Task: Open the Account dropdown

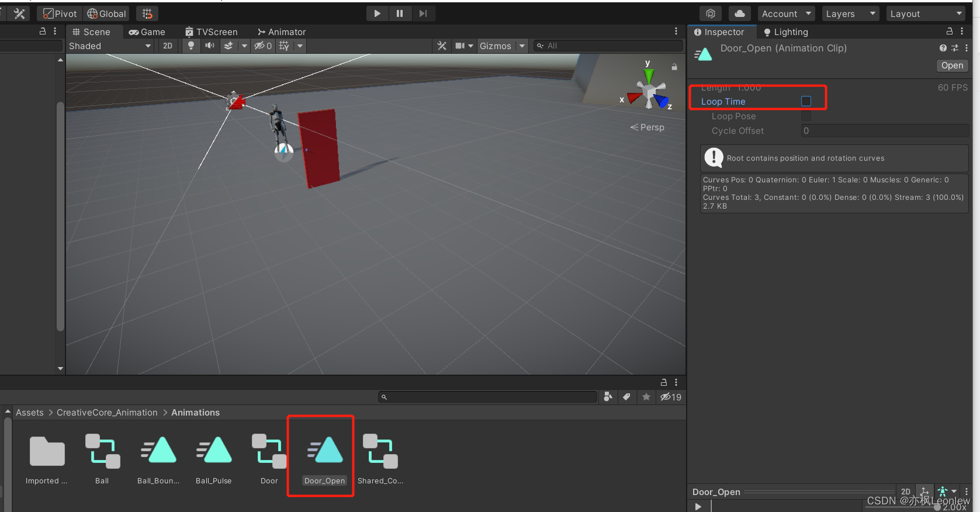Action: point(787,13)
